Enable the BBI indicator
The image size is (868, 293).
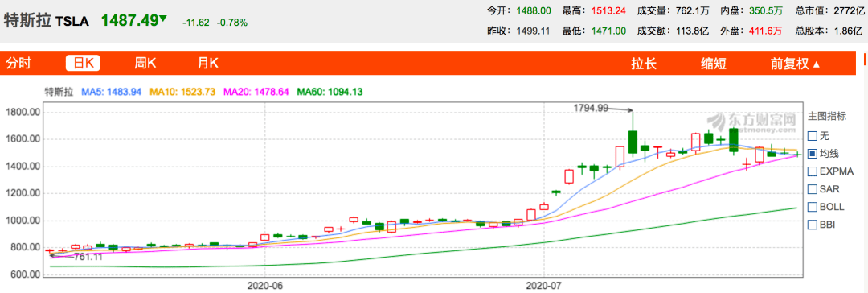tap(813, 225)
